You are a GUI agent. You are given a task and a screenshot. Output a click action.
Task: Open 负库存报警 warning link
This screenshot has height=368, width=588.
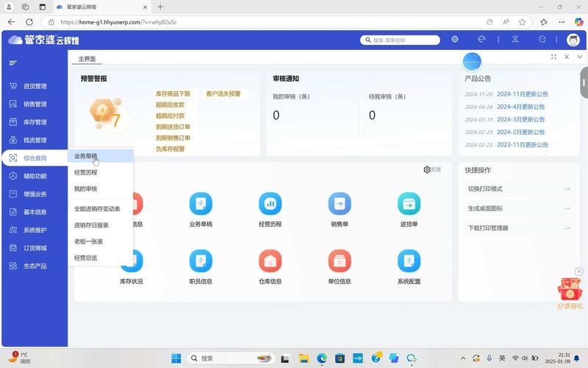(171, 149)
